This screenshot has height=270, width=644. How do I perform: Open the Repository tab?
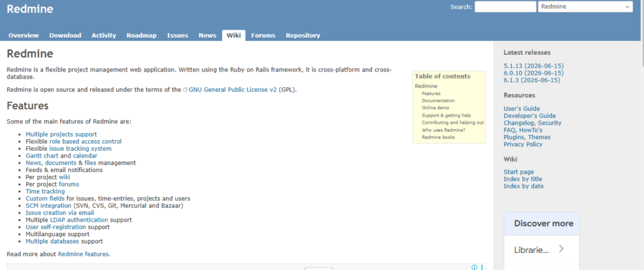pos(303,35)
